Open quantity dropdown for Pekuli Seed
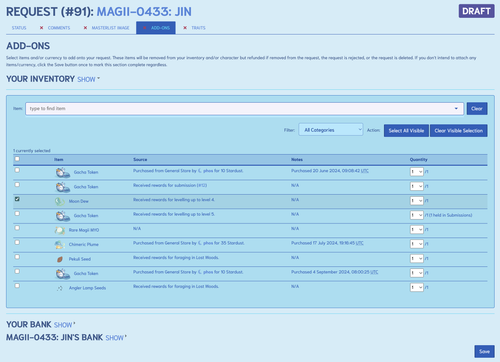 [x=417, y=259]
